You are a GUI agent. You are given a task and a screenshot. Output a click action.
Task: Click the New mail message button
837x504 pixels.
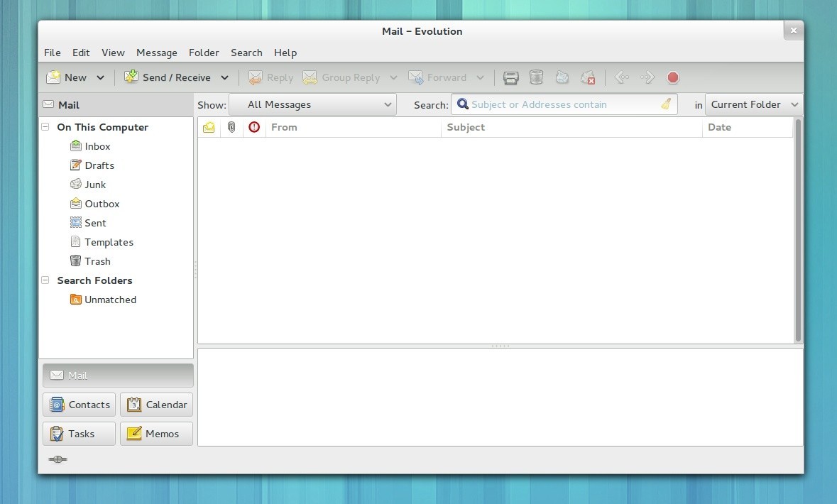67,77
